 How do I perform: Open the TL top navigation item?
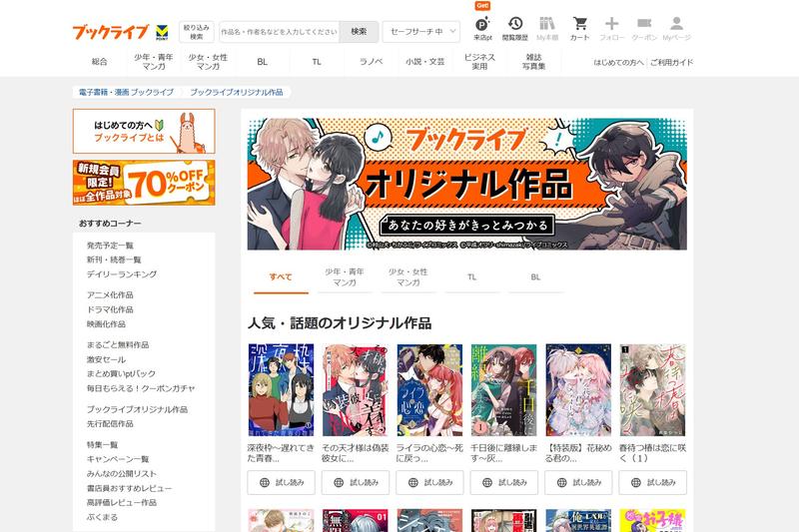[317, 62]
